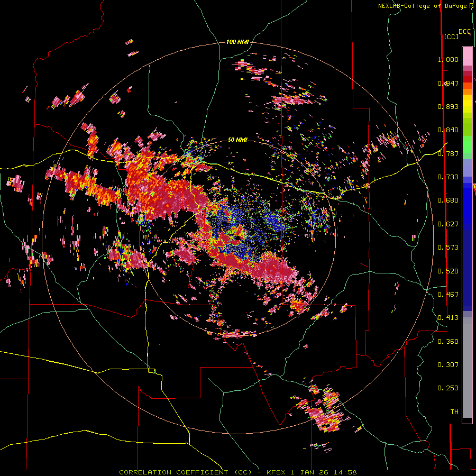Pick the gray color bar segment
Image resolution: width=476 pixels, height=476 pixels.
coord(467,368)
